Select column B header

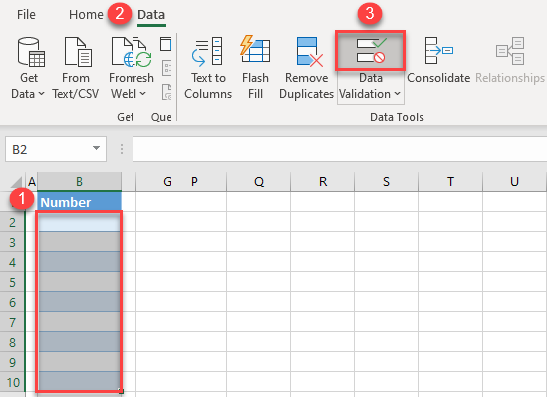pyautogui.click(x=80, y=181)
